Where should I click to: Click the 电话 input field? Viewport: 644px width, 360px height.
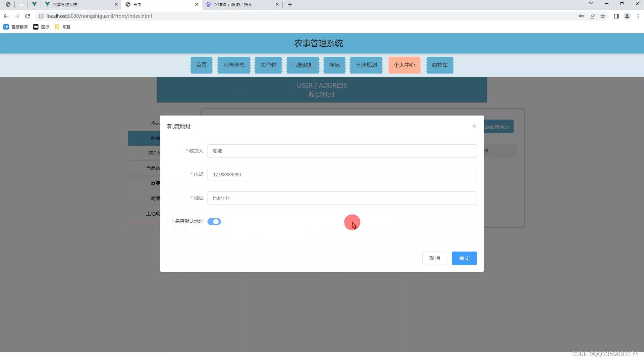[x=342, y=175]
